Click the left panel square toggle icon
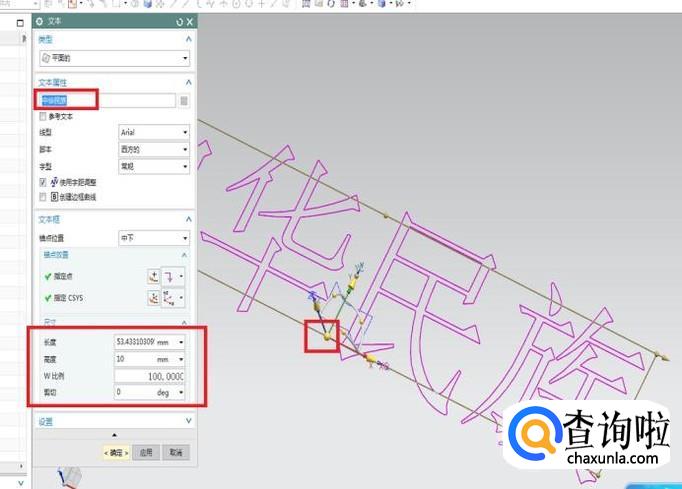 click(20, 23)
